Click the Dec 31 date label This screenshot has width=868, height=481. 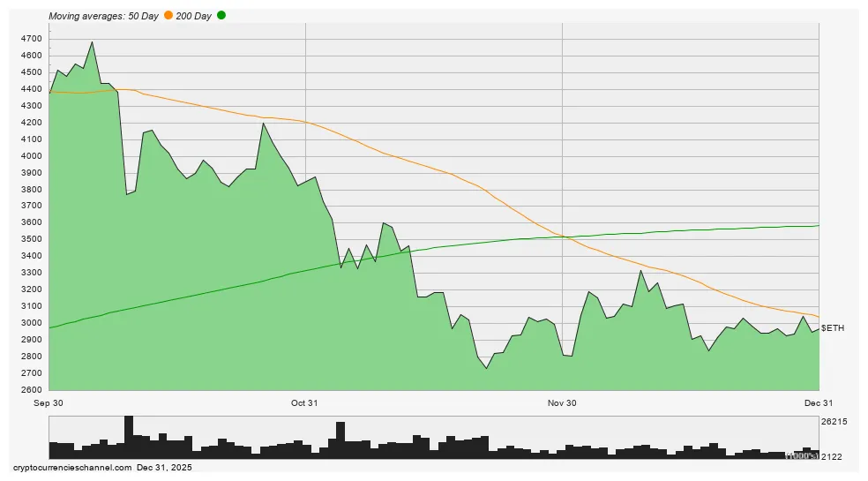click(x=819, y=402)
